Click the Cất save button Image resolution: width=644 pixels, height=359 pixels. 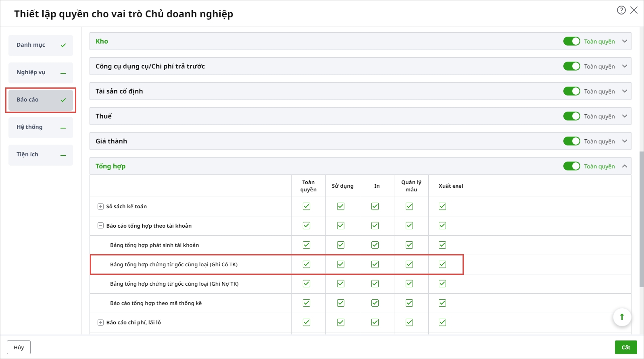tap(625, 347)
